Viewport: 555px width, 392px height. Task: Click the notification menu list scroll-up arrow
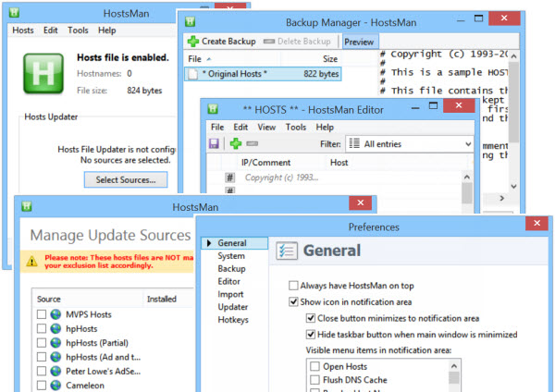pyautogui.click(x=454, y=365)
